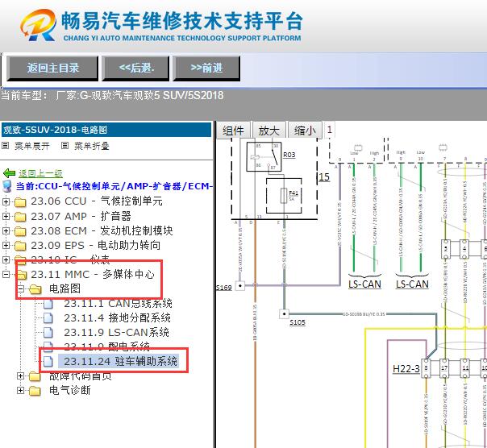Click the folder icon beside 故障代码首页
The image size is (487, 448).
pos(35,376)
